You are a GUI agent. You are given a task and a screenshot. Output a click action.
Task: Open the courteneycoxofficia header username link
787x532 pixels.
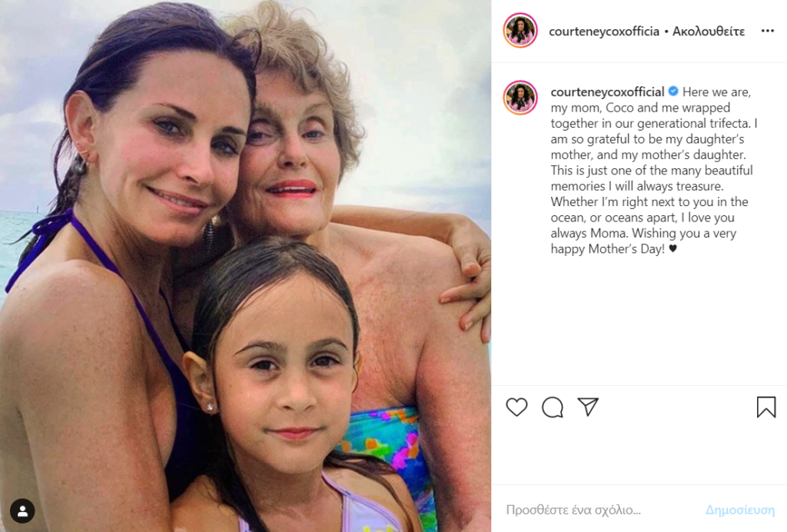[x=604, y=31]
